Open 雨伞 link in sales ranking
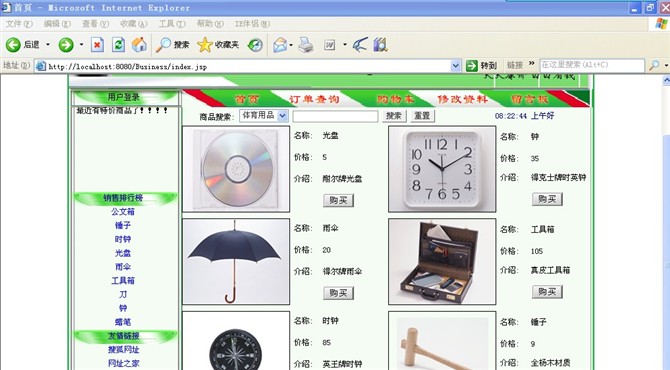Viewport: 670px width, 370px height. [123, 267]
